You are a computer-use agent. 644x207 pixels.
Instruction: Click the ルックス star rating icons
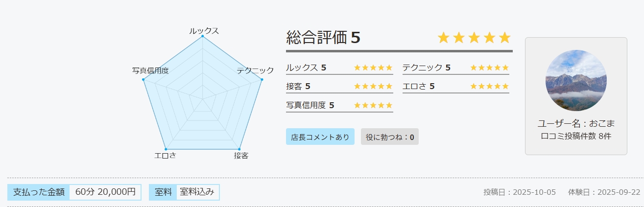pos(373,68)
